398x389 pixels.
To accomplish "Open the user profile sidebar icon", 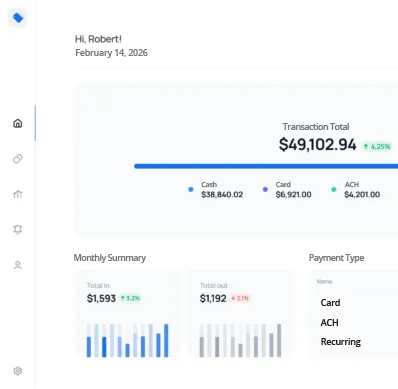I will (x=18, y=265).
